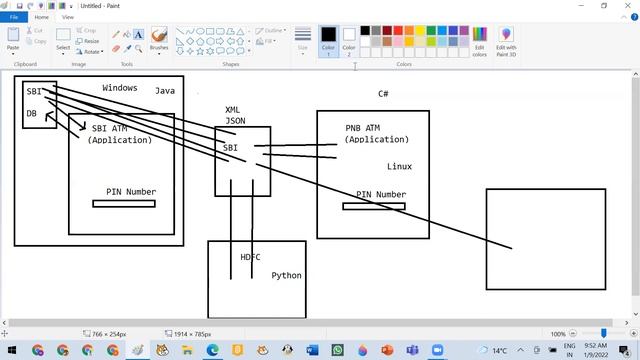This screenshot has width=640, height=360.
Task: Open the Select dropdown arrow
Action: [x=63, y=53]
